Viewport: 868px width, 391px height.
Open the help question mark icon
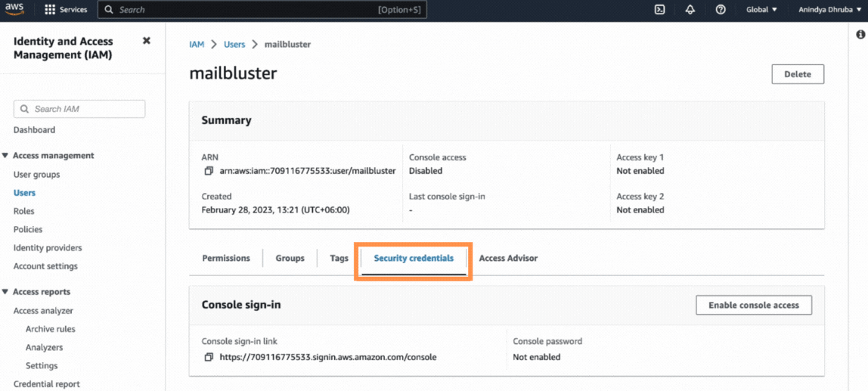click(721, 9)
